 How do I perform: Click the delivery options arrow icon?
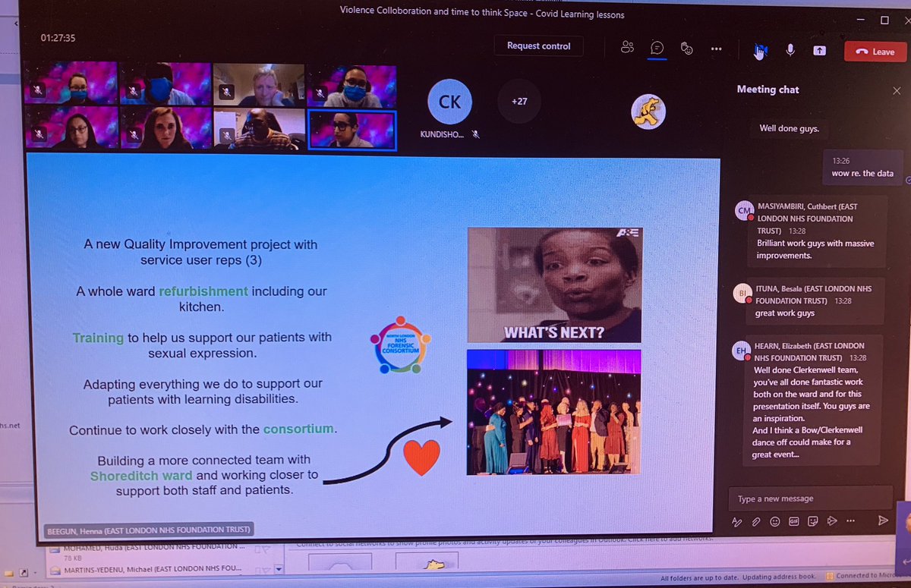click(831, 520)
